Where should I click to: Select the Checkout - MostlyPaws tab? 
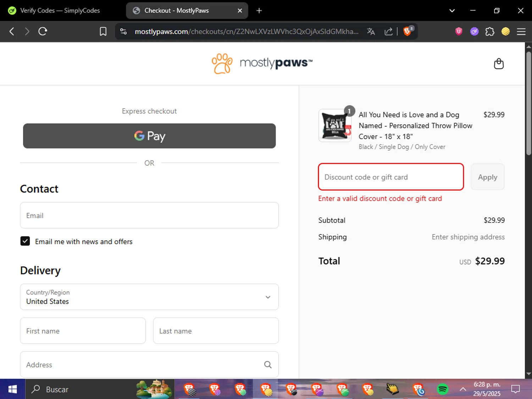(187, 11)
